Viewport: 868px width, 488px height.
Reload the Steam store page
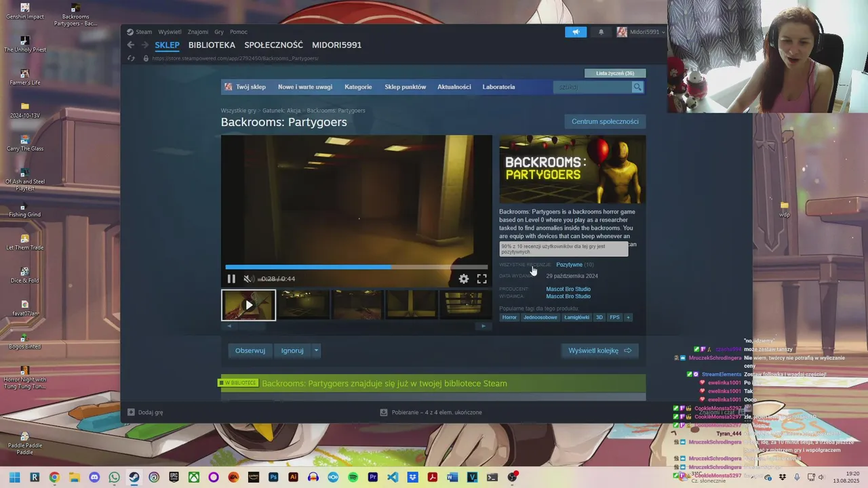click(131, 58)
